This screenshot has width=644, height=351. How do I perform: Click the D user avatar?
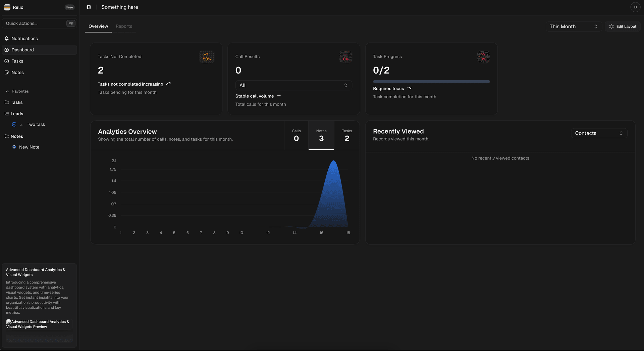pyautogui.click(x=635, y=7)
